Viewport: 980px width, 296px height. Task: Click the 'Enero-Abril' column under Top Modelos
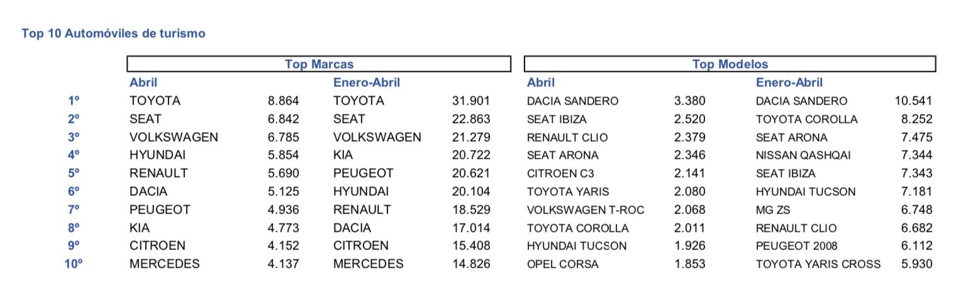(x=789, y=83)
